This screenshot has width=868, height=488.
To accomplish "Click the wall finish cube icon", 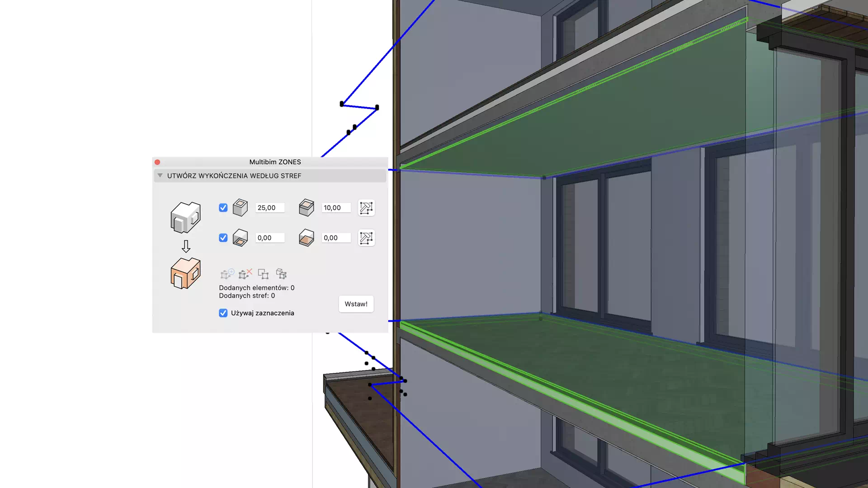I will click(x=240, y=208).
